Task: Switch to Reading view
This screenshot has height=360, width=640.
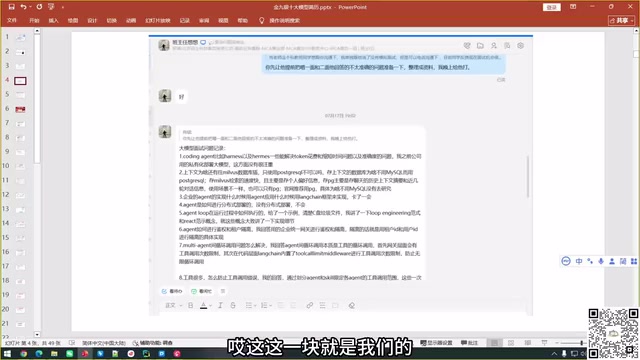Action: (x=528, y=343)
